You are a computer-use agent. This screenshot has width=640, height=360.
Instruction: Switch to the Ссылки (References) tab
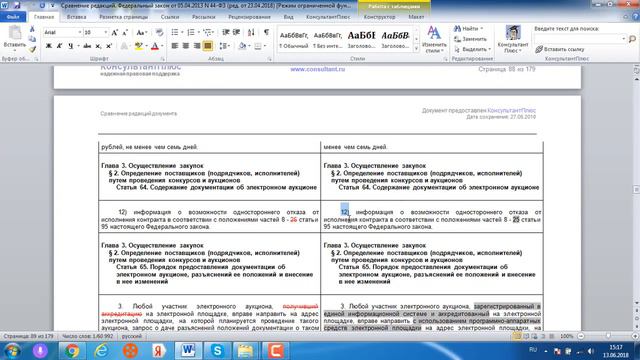[170, 17]
